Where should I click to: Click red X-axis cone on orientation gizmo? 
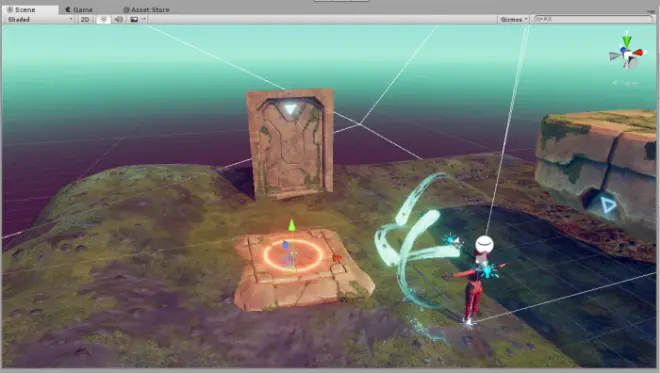639,52
